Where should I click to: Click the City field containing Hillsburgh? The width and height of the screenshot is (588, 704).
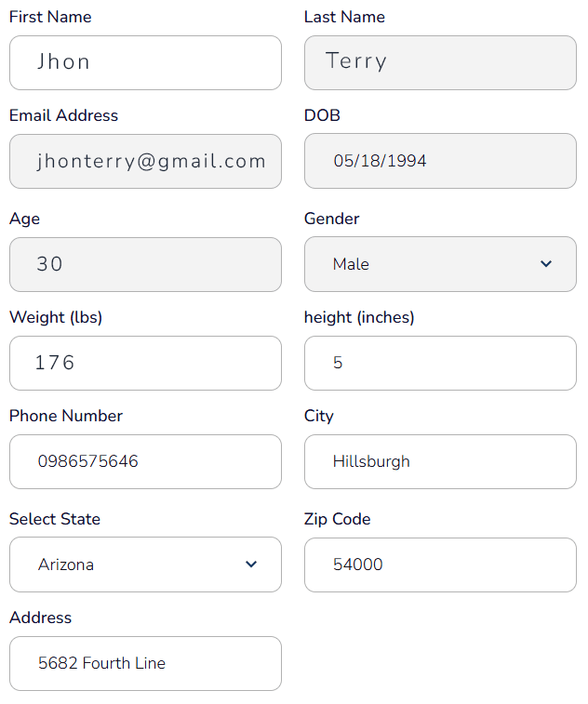(x=440, y=461)
